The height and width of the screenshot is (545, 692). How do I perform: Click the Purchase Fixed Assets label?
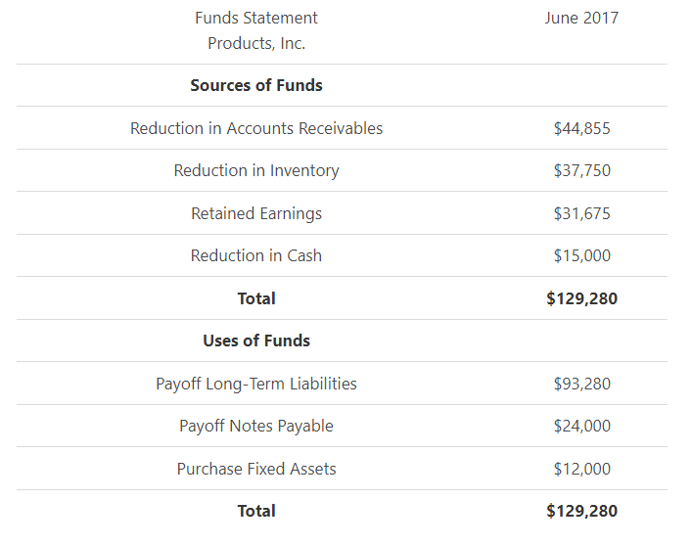point(256,469)
